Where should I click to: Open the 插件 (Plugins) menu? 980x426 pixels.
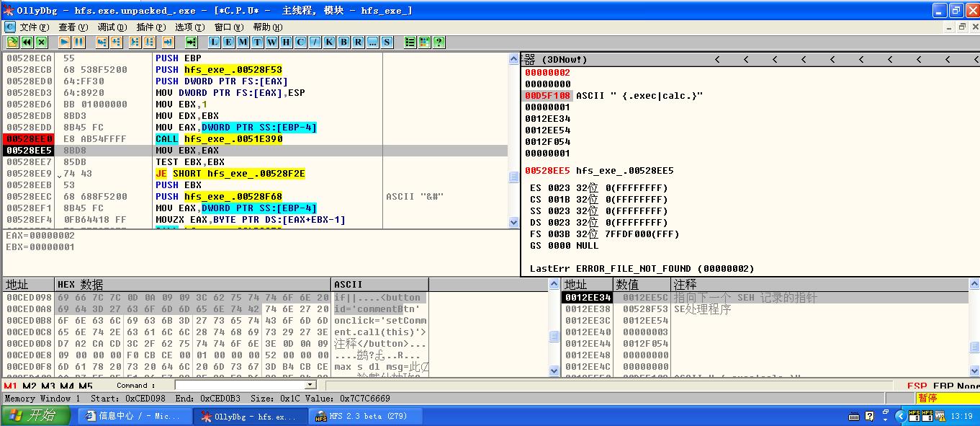[x=150, y=27]
